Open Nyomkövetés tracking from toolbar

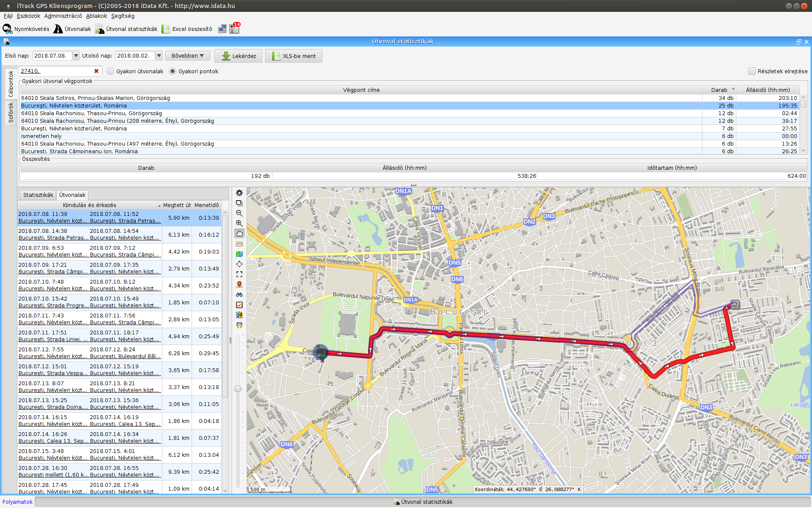click(26, 29)
